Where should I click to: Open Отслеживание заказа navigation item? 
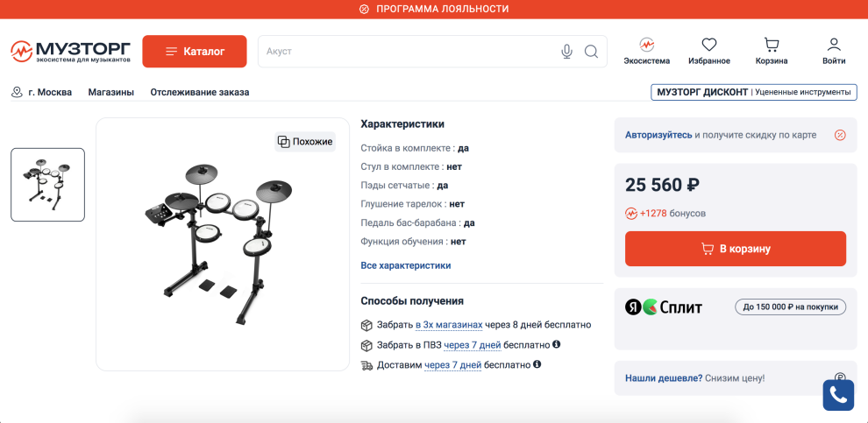point(200,92)
